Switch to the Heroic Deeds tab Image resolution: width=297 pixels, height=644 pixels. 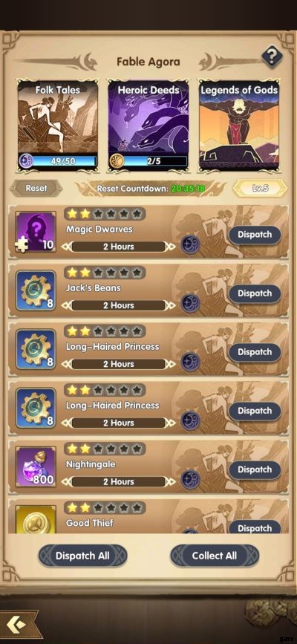[148, 126]
